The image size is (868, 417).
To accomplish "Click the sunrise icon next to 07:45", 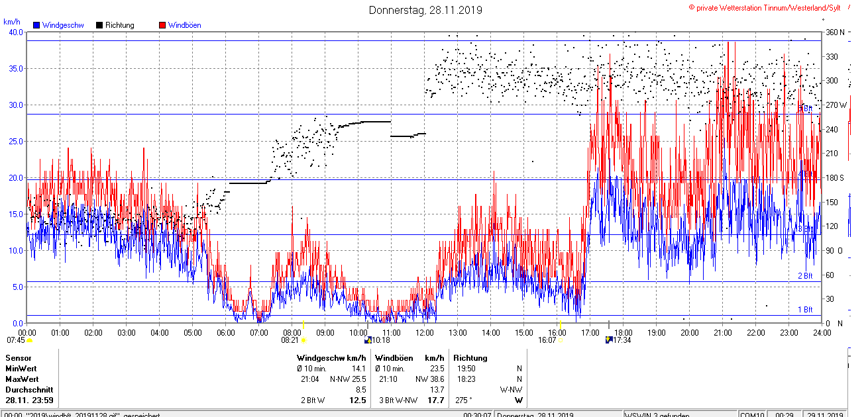I will pos(30,340).
